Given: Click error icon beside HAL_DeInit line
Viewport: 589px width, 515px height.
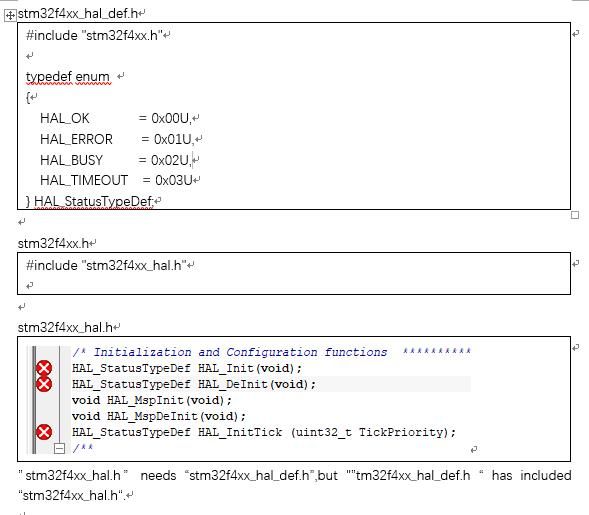Looking at the screenshot, I should 44,384.
